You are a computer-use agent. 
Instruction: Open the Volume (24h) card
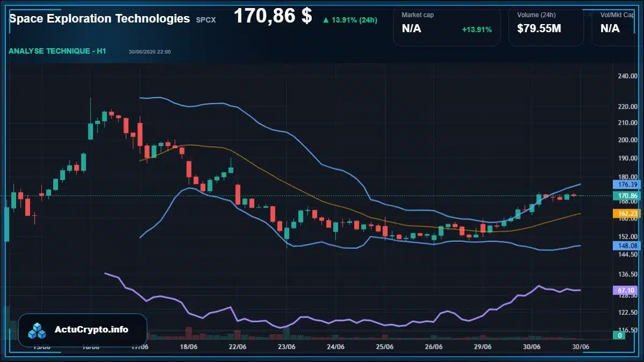point(546,27)
